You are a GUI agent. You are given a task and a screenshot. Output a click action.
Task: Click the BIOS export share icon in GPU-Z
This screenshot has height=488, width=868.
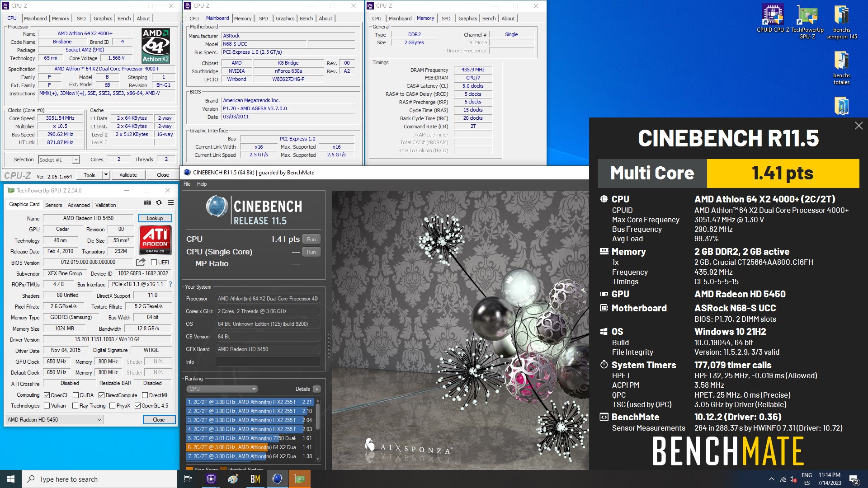point(141,262)
